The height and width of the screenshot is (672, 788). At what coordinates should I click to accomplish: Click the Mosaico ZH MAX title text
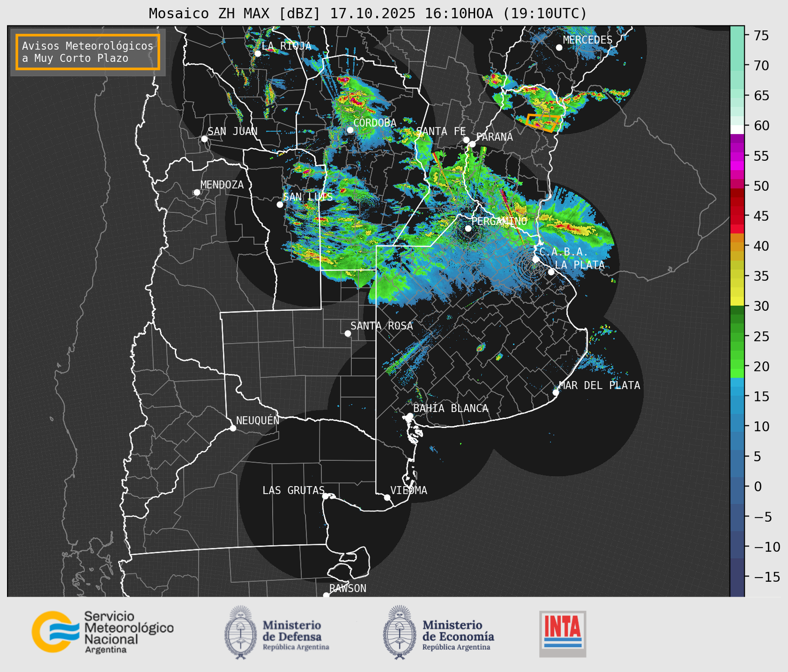coord(368,13)
